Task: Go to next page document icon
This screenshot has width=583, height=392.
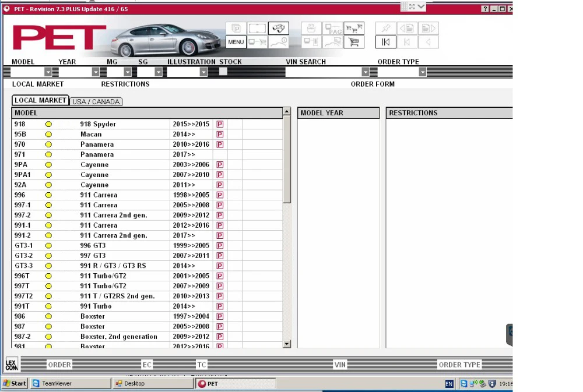Action: pos(429,28)
